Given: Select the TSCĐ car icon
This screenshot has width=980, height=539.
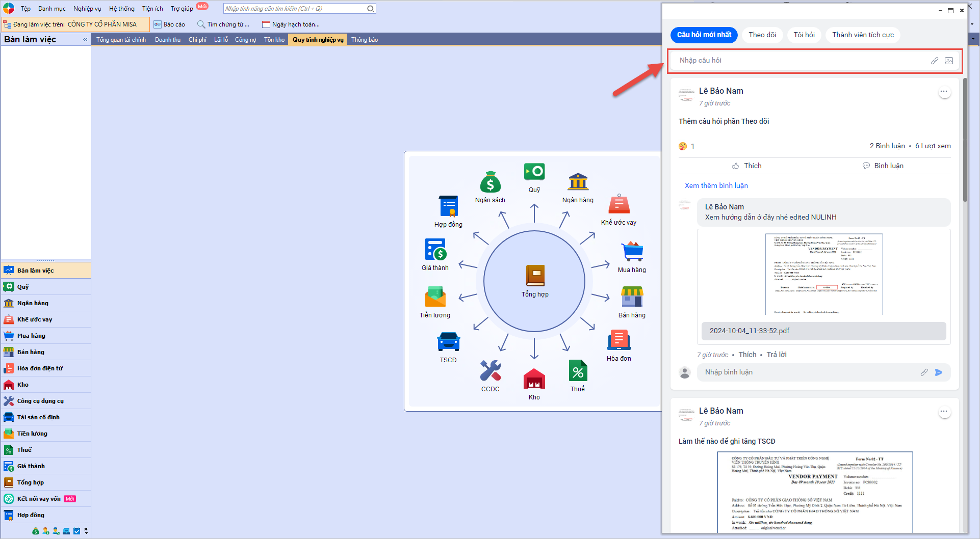Looking at the screenshot, I should (x=448, y=342).
